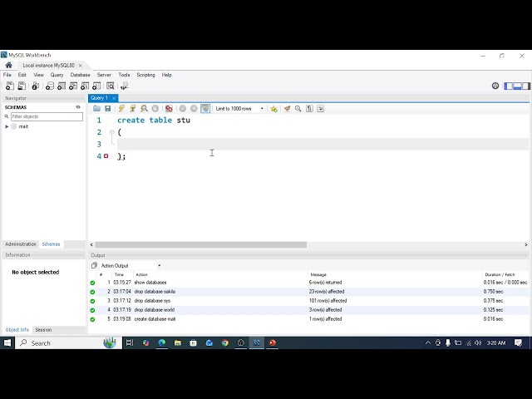This screenshot has width=532, height=399.
Task: Select the 'show databases' output row
Action: (x=308, y=283)
